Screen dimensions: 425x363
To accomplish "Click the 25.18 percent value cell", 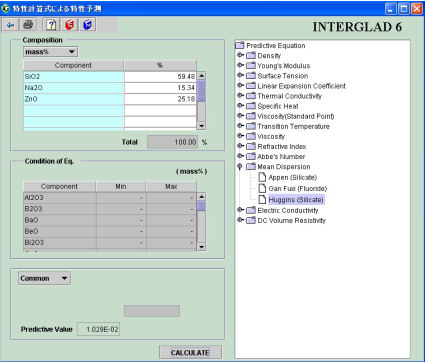I will (160, 99).
